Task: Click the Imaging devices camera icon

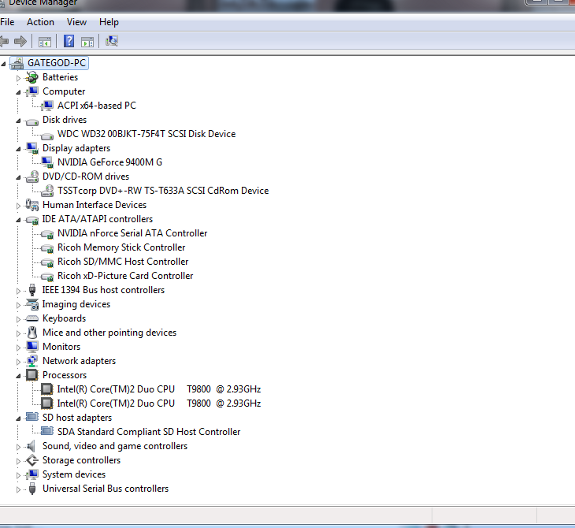Action: [x=32, y=304]
